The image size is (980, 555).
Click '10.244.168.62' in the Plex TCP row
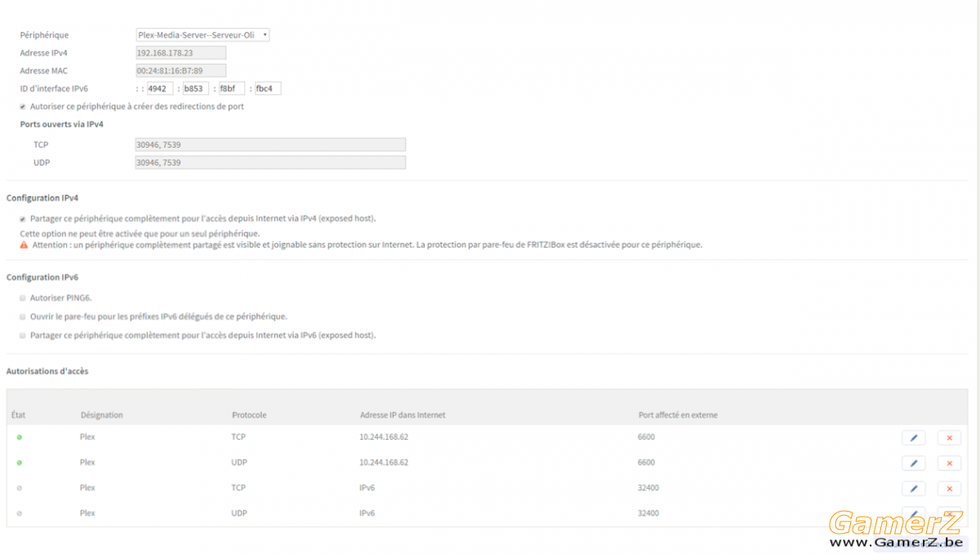pos(384,437)
